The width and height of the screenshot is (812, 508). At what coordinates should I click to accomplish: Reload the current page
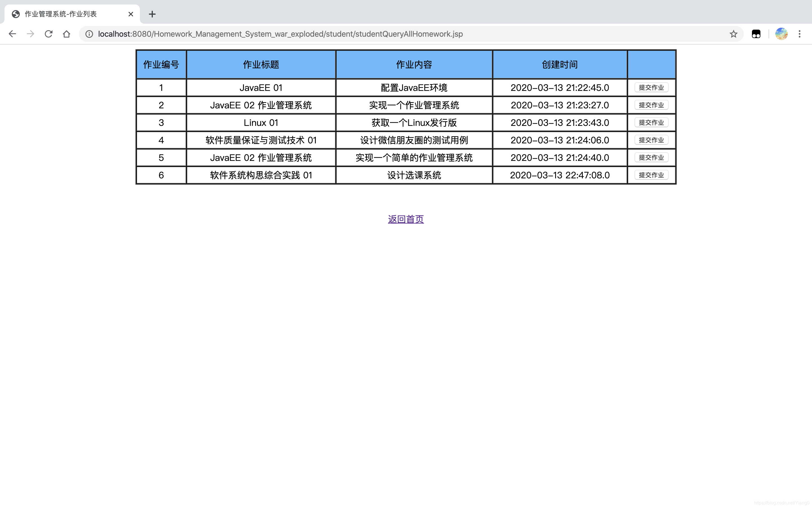(x=49, y=34)
